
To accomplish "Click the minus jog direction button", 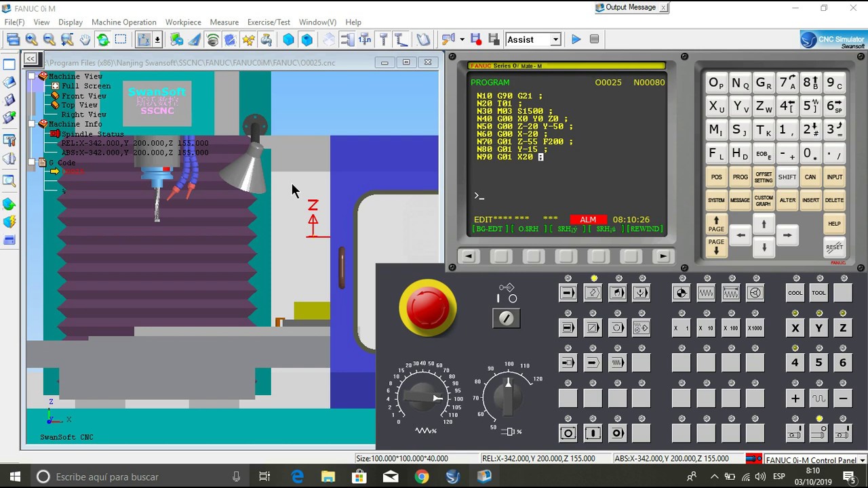I will click(x=843, y=399).
